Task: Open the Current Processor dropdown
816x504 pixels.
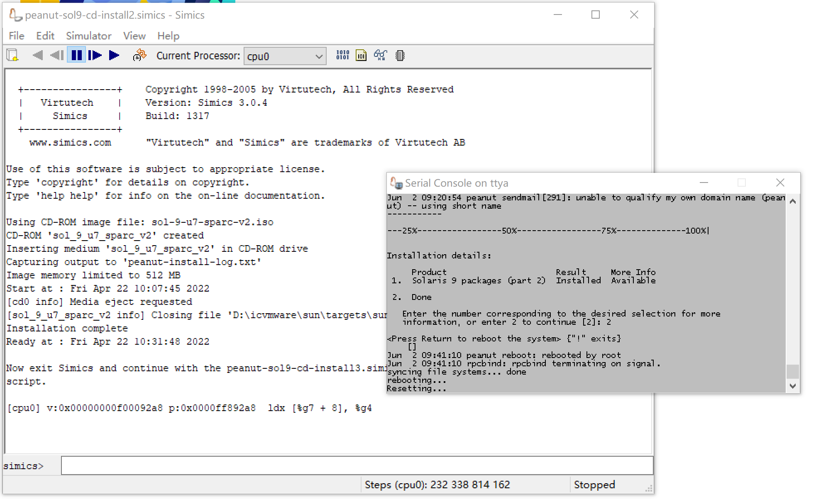Action: (318, 56)
